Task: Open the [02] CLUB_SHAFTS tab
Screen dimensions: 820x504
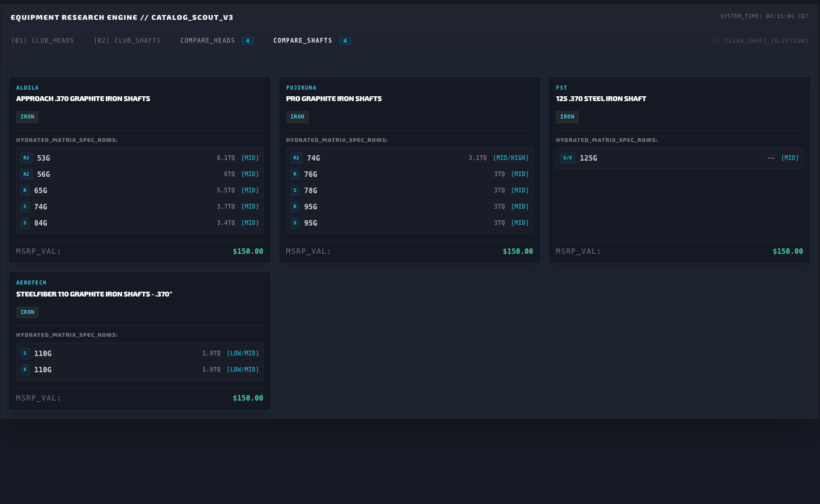Action: 128,41
